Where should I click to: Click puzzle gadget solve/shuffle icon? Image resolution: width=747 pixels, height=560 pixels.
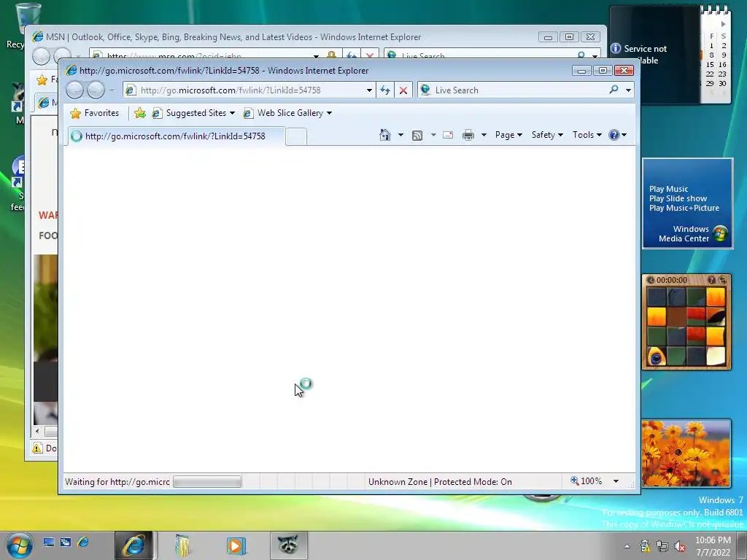point(722,280)
